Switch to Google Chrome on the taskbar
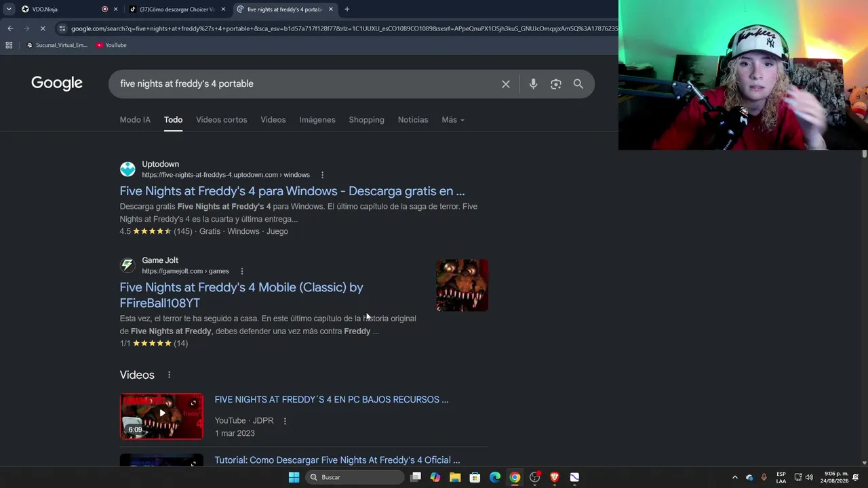Screen dimensions: 868x488 (515, 477)
